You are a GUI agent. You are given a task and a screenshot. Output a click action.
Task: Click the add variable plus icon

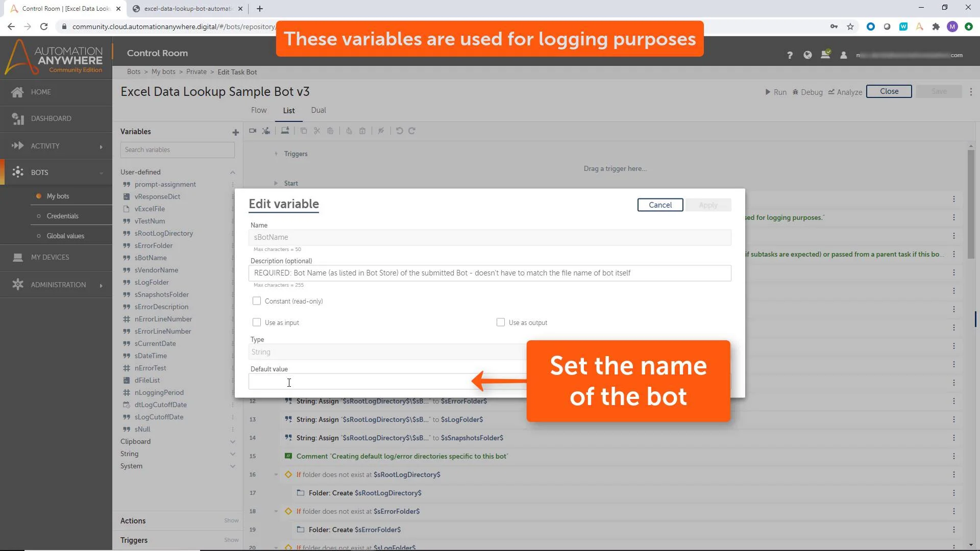coord(235,132)
